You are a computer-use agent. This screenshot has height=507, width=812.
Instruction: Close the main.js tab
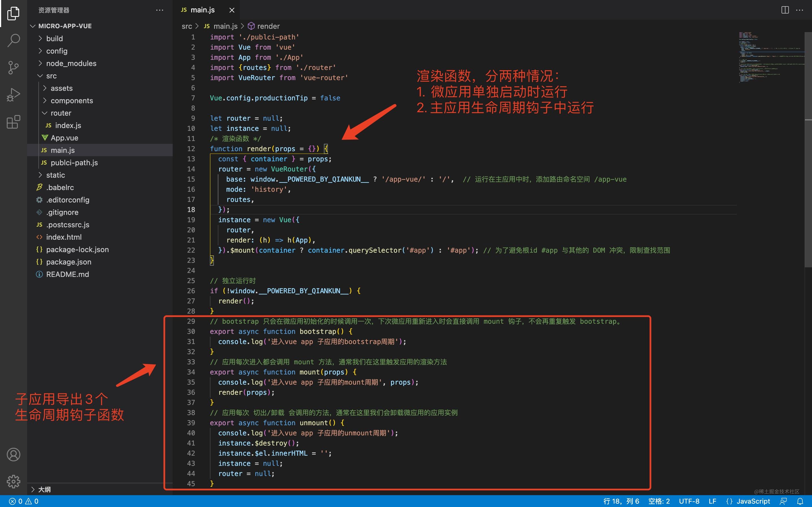232,10
